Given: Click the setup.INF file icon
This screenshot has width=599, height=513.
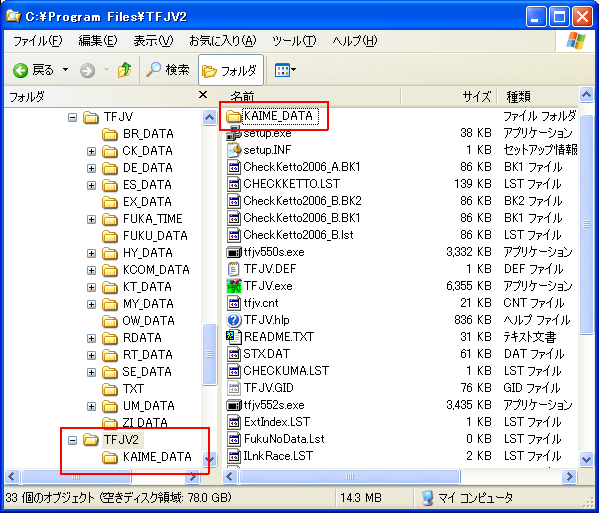Looking at the screenshot, I should pos(233,150).
